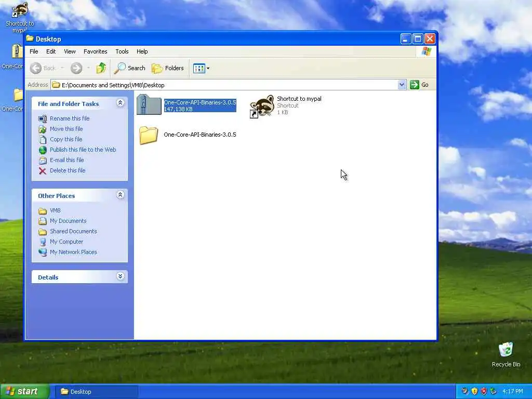Open Shared Documents in Other Places

[x=73, y=231]
